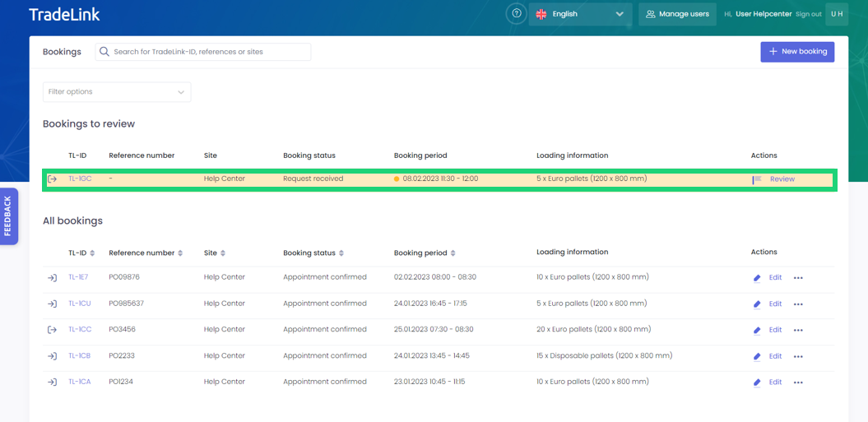The image size is (868, 422).
Task: Click the pencil edit icon for PO2233
Action: coord(757,356)
